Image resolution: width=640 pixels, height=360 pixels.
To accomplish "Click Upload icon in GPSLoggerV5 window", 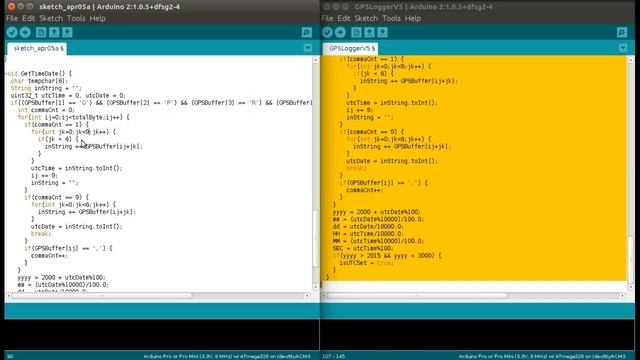I will click(x=340, y=32).
